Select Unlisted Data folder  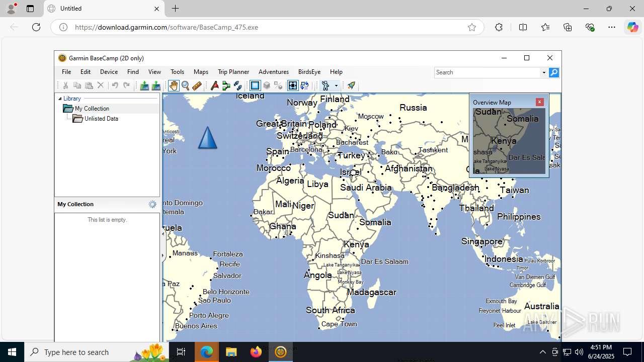click(x=101, y=119)
